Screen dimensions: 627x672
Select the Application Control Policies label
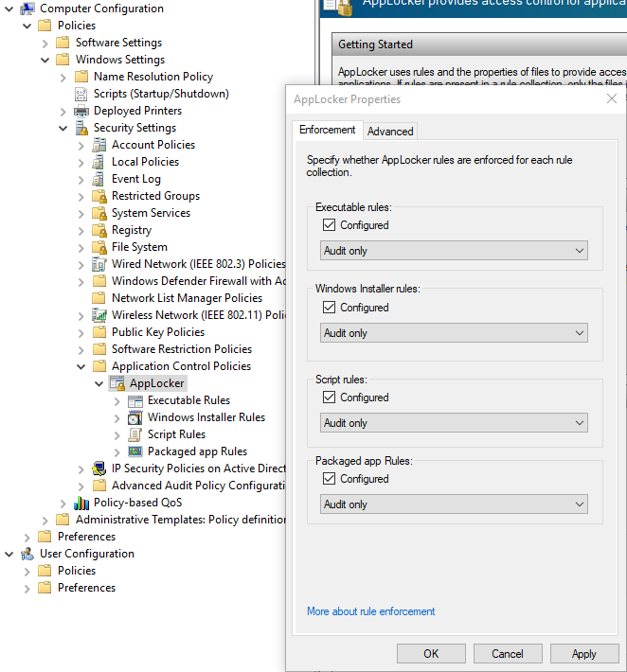(182, 366)
